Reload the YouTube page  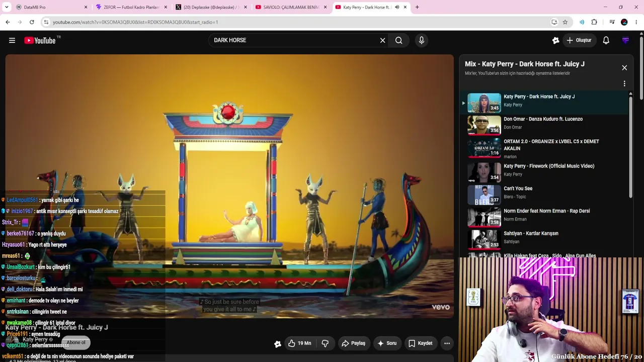point(32,22)
